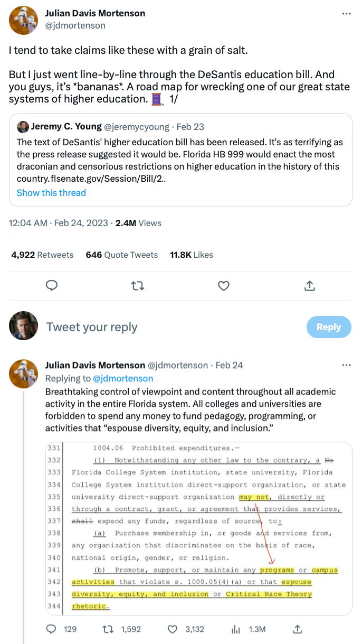Open the @jdmortenson handle in Replying to
362x644 pixels.
[123, 378]
